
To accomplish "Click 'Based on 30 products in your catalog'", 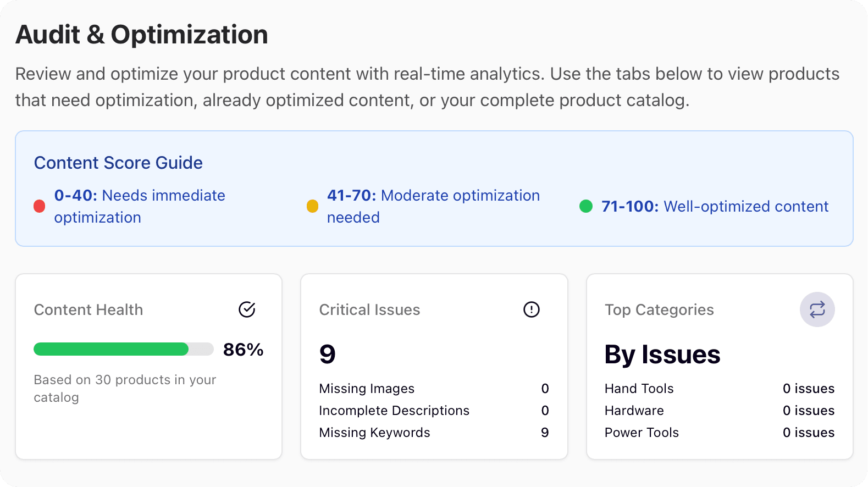I will click(125, 389).
